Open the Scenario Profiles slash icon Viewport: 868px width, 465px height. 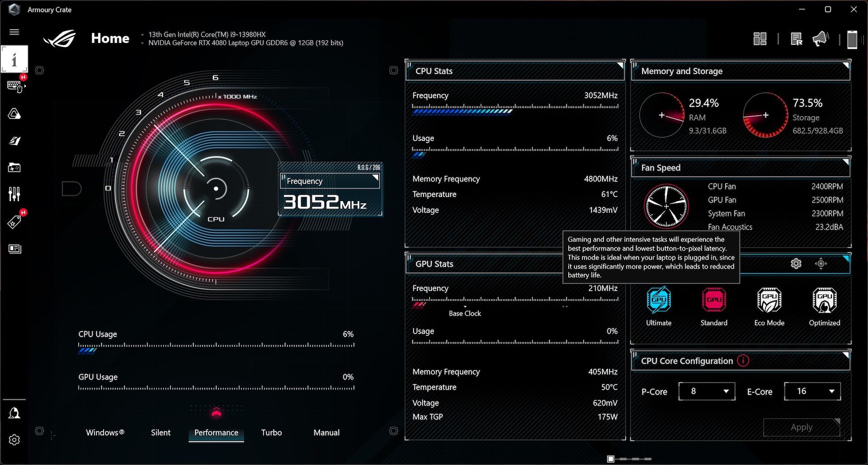pyautogui.click(x=14, y=141)
